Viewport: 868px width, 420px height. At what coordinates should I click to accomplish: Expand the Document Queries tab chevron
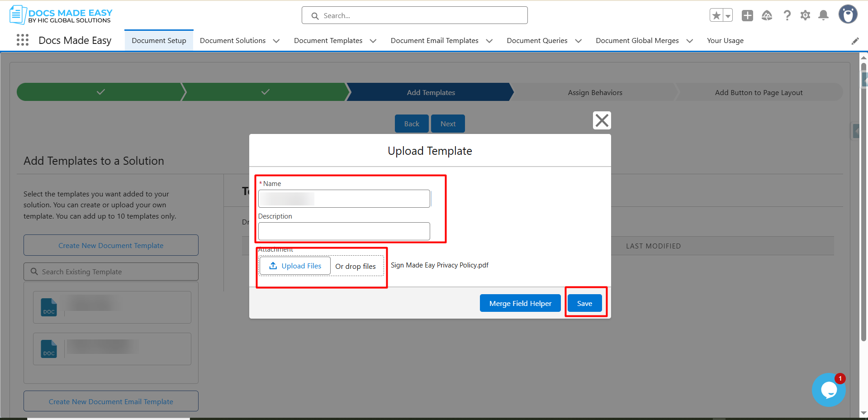point(579,41)
